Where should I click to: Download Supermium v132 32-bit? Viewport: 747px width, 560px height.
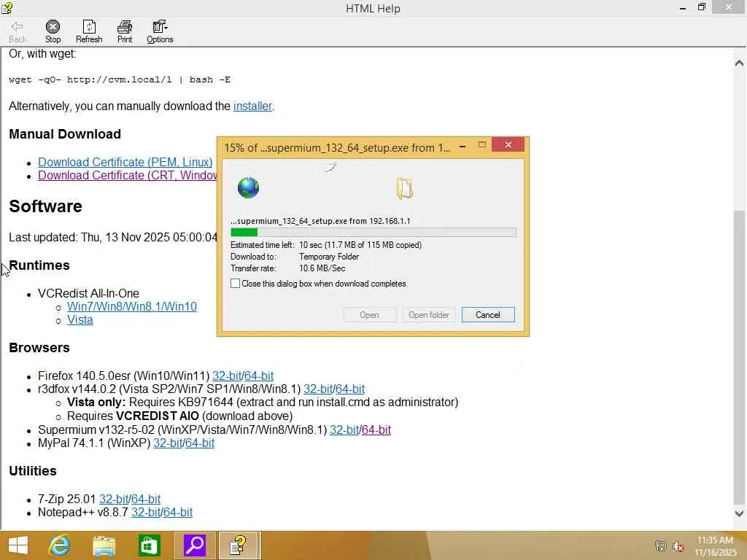(x=344, y=429)
